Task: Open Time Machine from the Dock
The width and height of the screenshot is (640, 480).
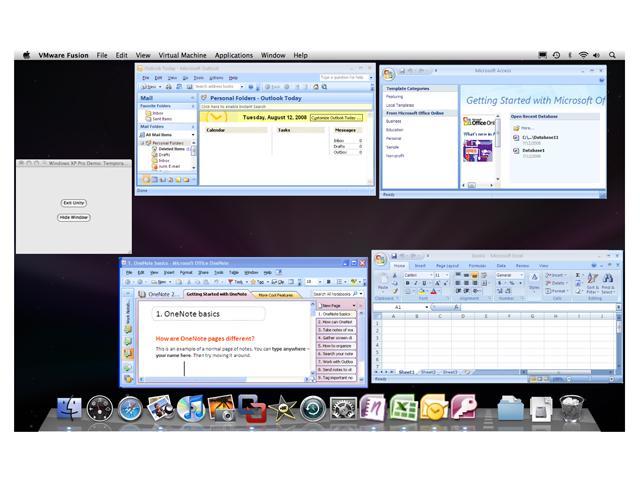Action: [313, 409]
